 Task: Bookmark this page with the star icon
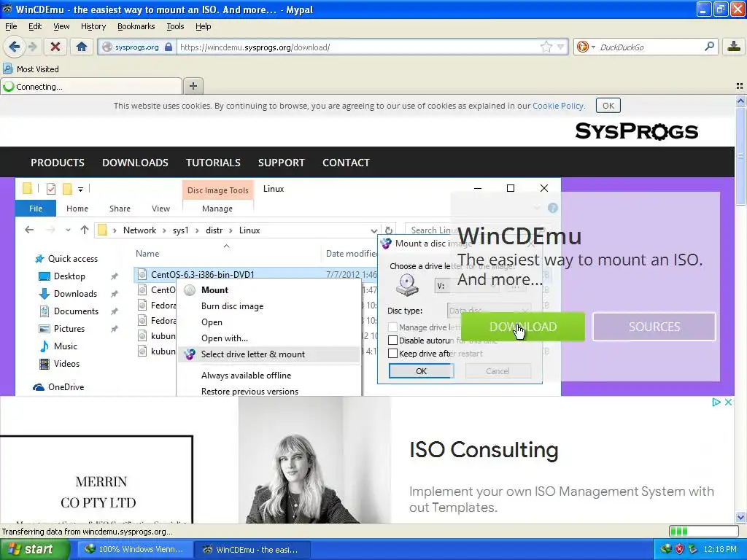point(546,47)
